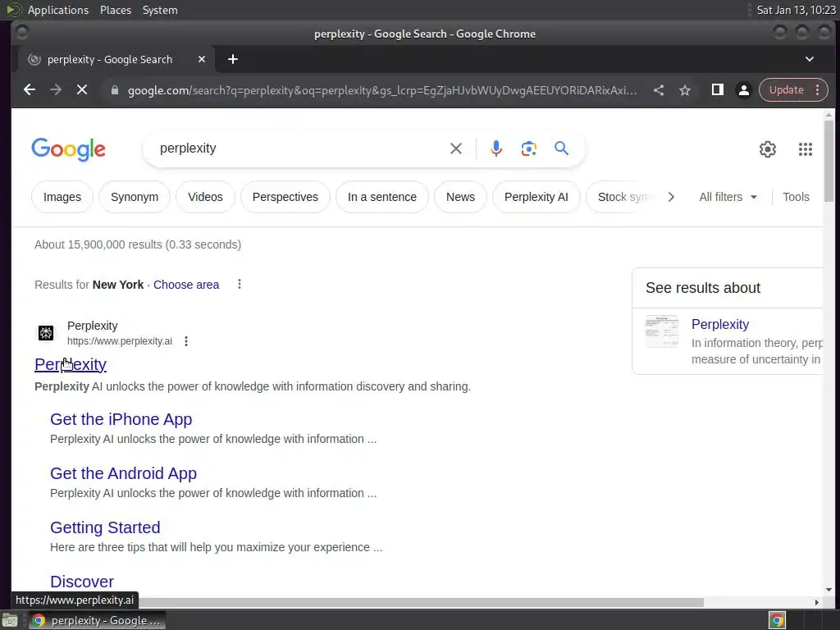Filter results by Images
The image size is (840, 630).
coord(62,197)
